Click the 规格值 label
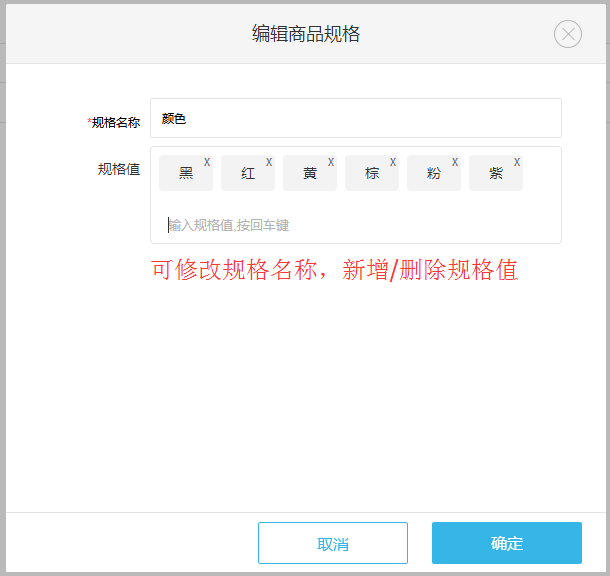The image size is (610, 576). 119,170
